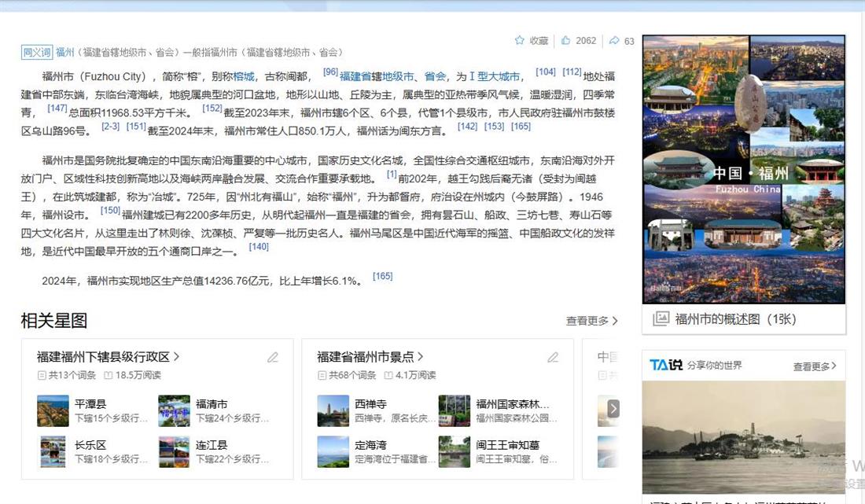Open citation [142]
This screenshot has width=865, height=504.
467,127
